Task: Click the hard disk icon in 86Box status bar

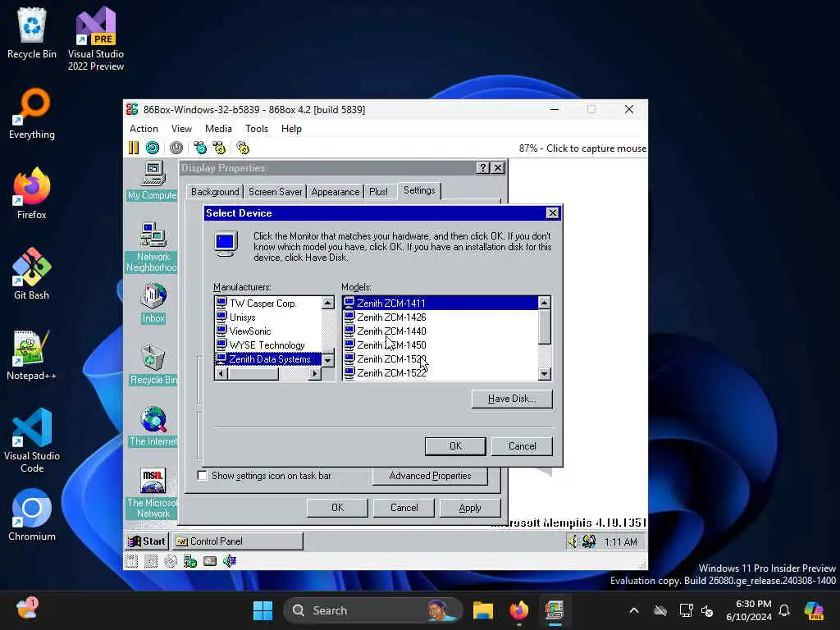Action: [210, 561]
